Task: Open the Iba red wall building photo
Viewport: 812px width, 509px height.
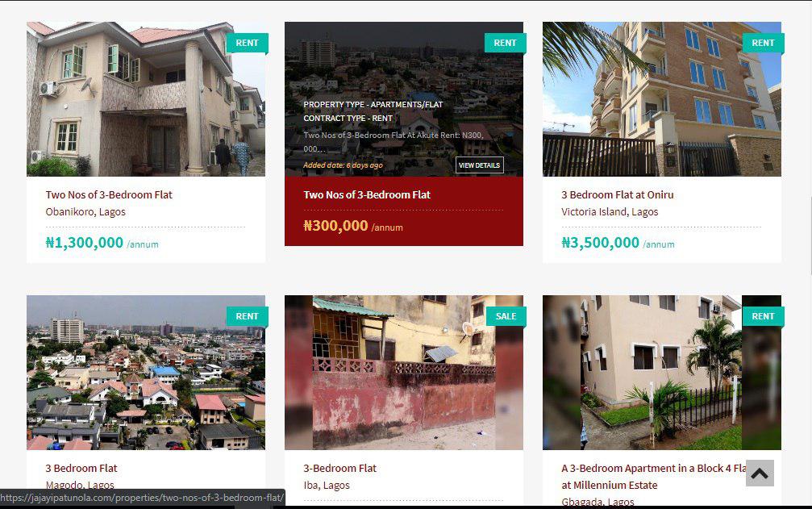Action: (404, 373)
